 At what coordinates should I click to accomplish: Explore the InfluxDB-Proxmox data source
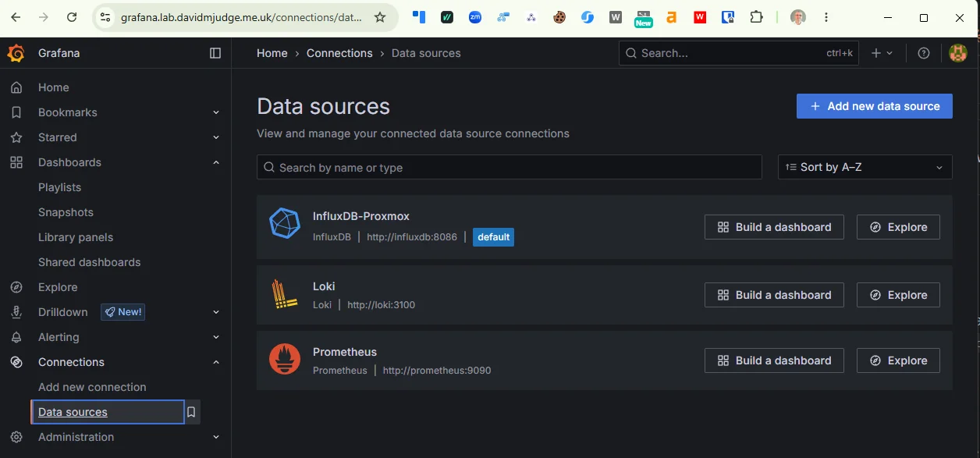[898, 227]
